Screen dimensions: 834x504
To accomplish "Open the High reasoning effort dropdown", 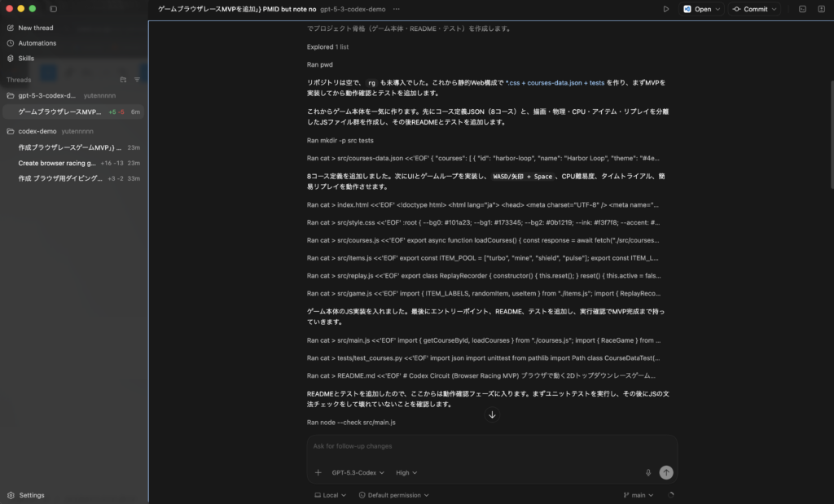I will pos(406,472).
